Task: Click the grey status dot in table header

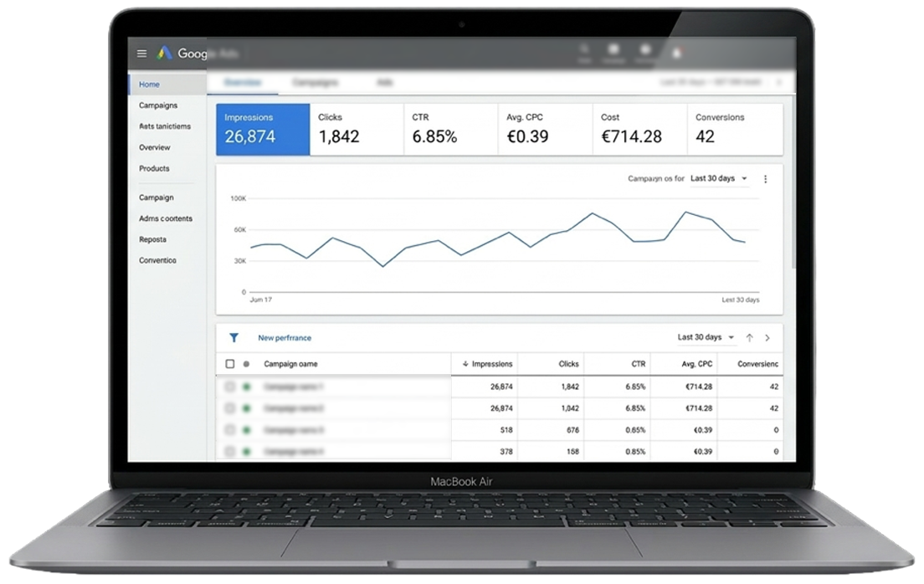Action: [x=246, y=364]
